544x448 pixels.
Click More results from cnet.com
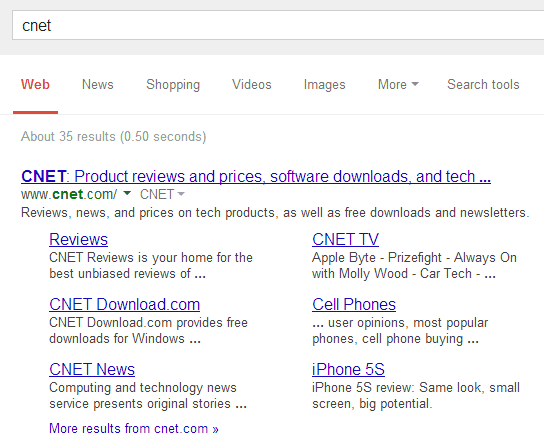point(134,429)
